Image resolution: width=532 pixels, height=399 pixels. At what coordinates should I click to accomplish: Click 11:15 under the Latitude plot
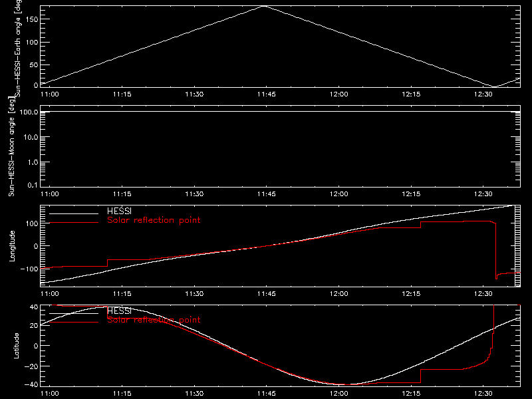pyautogui.click(x=122, y=394)
